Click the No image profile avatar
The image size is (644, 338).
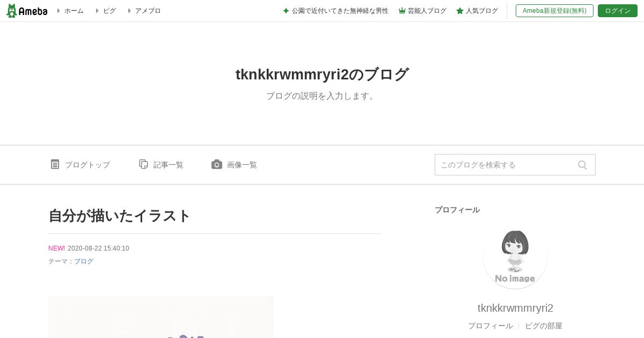515,256
